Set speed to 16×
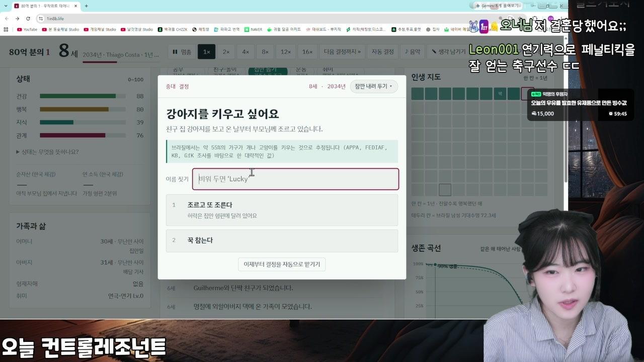The width and height of the screenshot is (644, 362). [307, 52]
